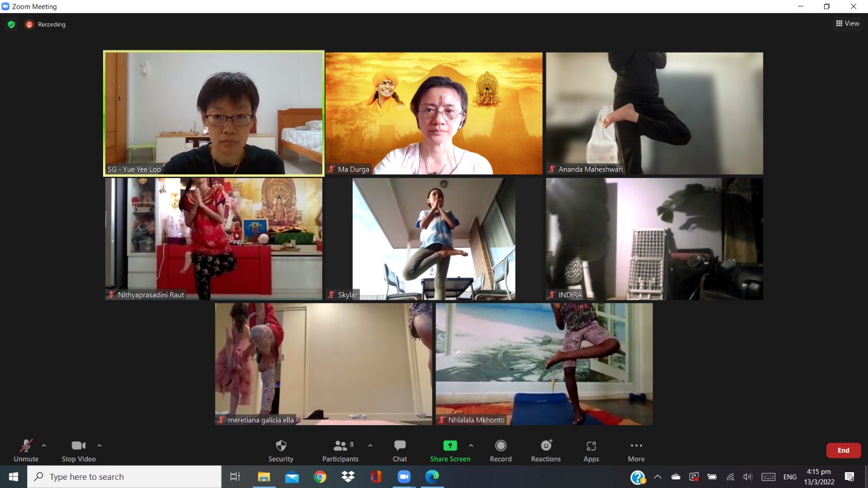Open the Security shield menu
The height and width of the screenshot is (488, 868).
tap(280, 451)
